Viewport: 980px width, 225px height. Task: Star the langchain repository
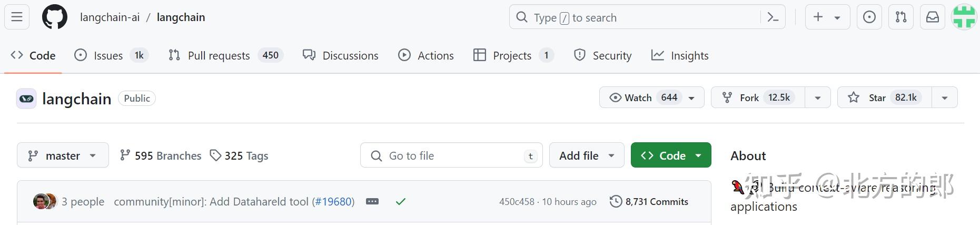885,97
